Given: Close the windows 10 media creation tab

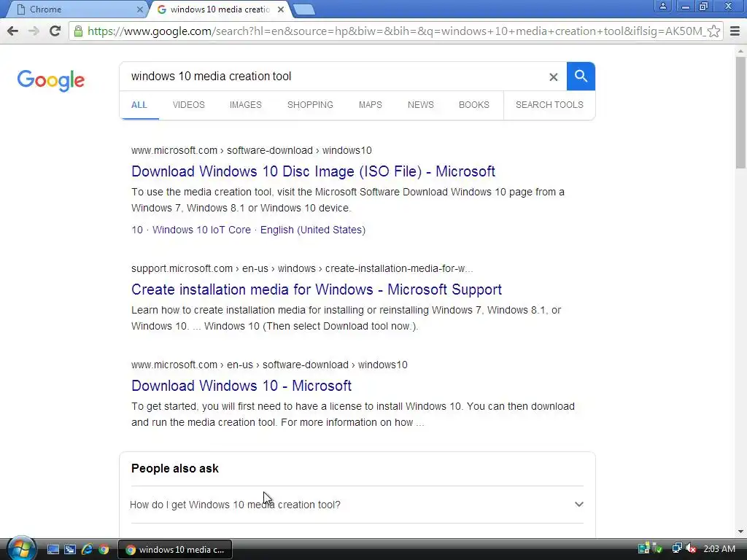Looking at the screenshot, I should [281, 9].
